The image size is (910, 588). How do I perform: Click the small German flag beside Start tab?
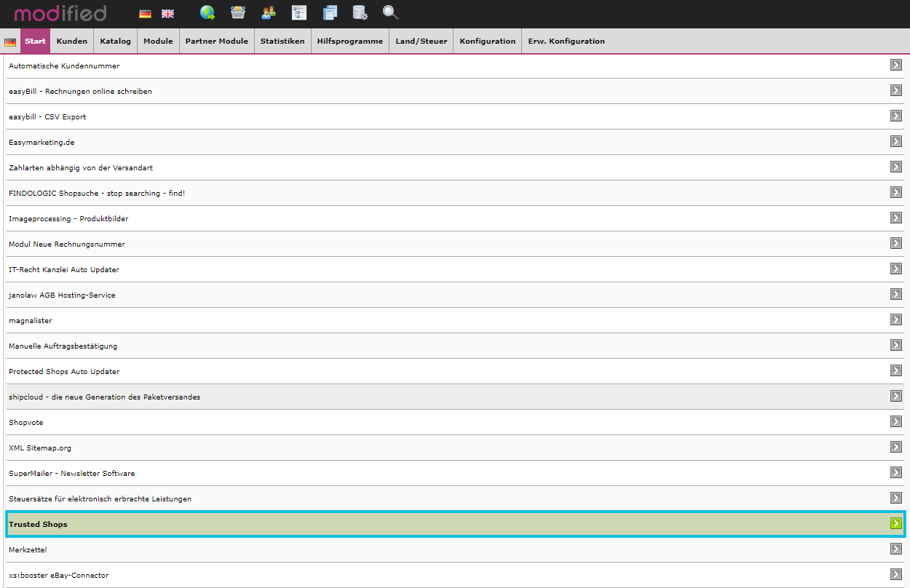tap(10, 42)
